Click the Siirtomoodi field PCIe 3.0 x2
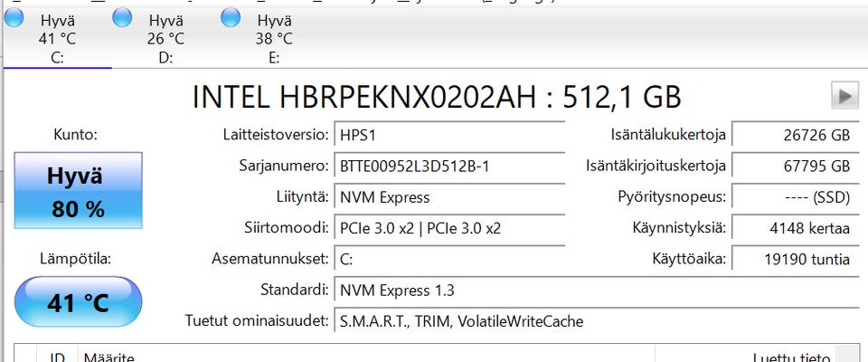Screen dimensions: 868x362 coord(449,228)
